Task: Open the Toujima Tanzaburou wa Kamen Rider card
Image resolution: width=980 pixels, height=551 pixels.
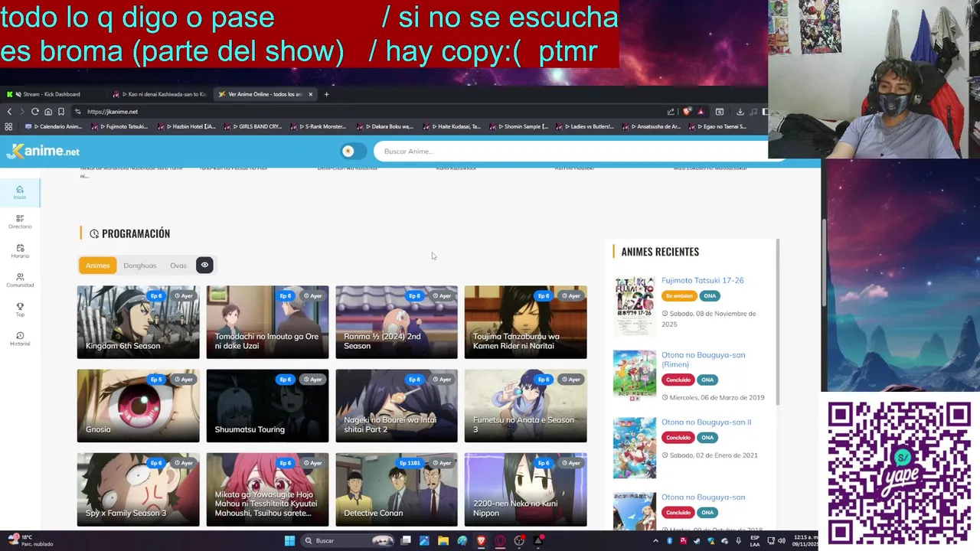Action: pos(525,322)
